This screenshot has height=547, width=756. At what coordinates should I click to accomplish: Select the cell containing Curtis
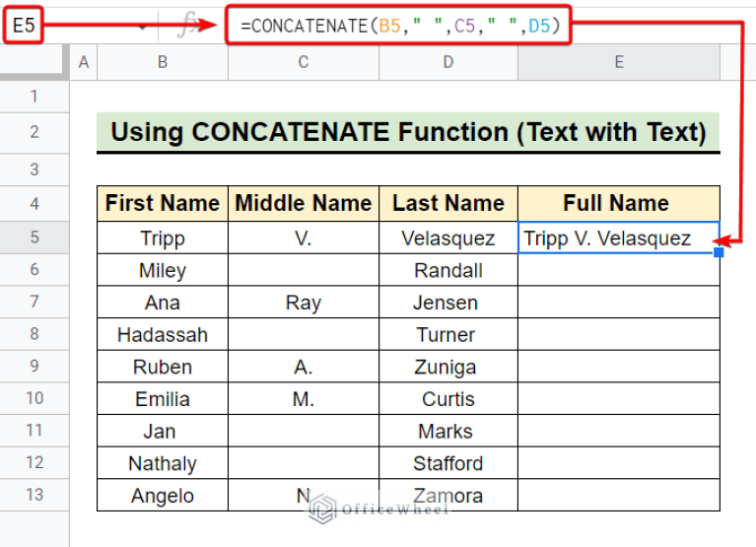tap(448, 398)
